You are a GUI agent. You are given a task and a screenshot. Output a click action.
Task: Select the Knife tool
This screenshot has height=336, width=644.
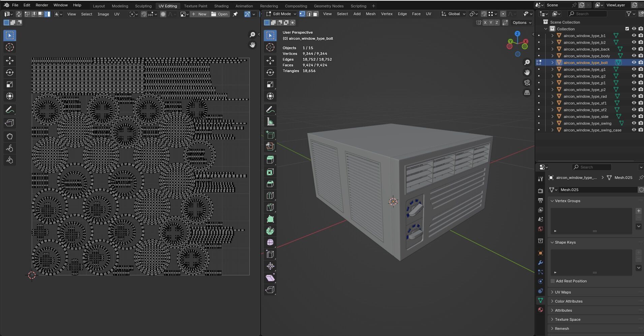[270, 207]
